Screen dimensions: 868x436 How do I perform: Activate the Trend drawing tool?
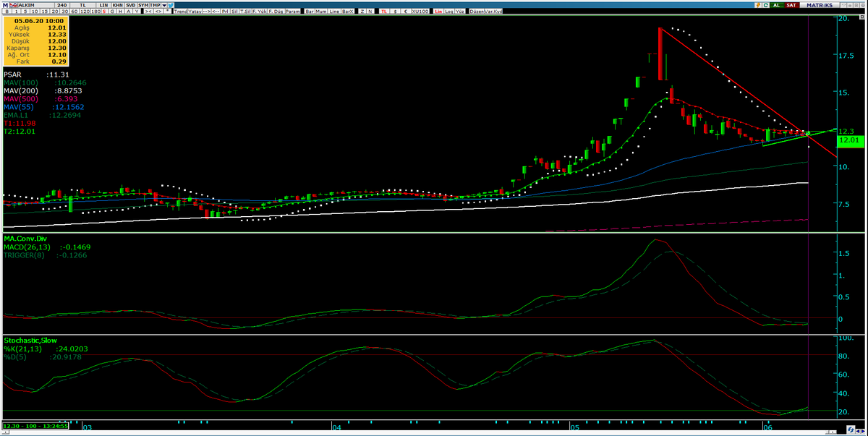coord(179,12)
